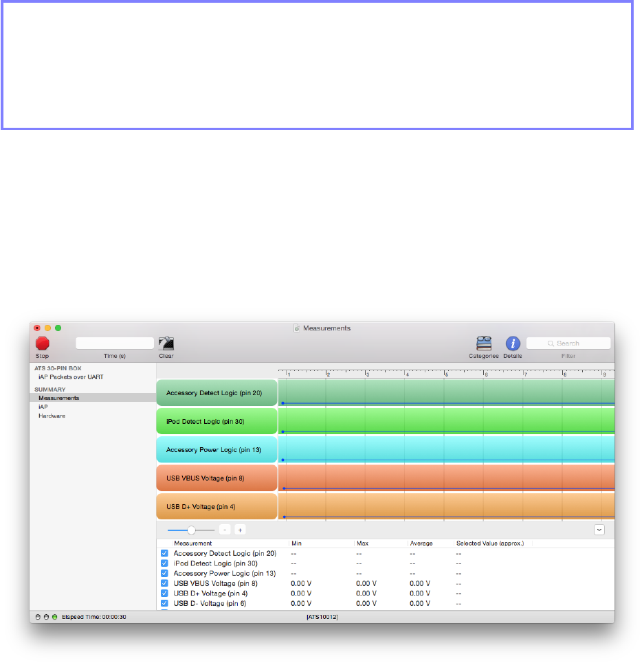Click the Search filter field

click(x=568, y=343)
